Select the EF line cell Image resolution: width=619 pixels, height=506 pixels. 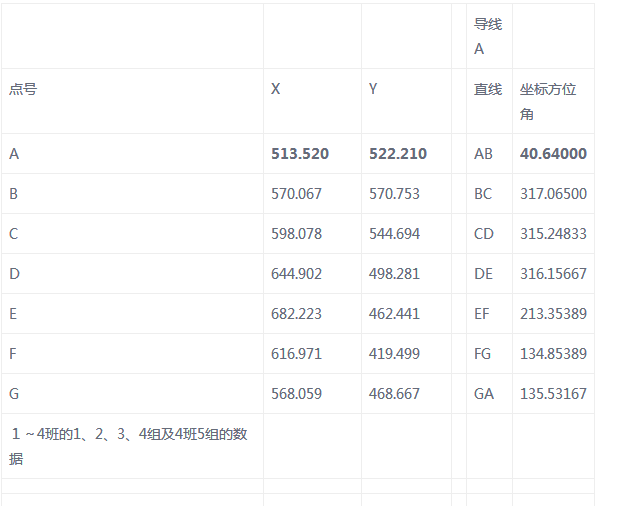click(483, 314)
